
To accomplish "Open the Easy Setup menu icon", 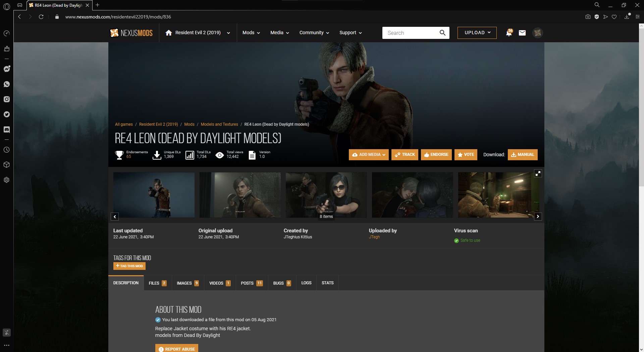I will click(638, 17).
